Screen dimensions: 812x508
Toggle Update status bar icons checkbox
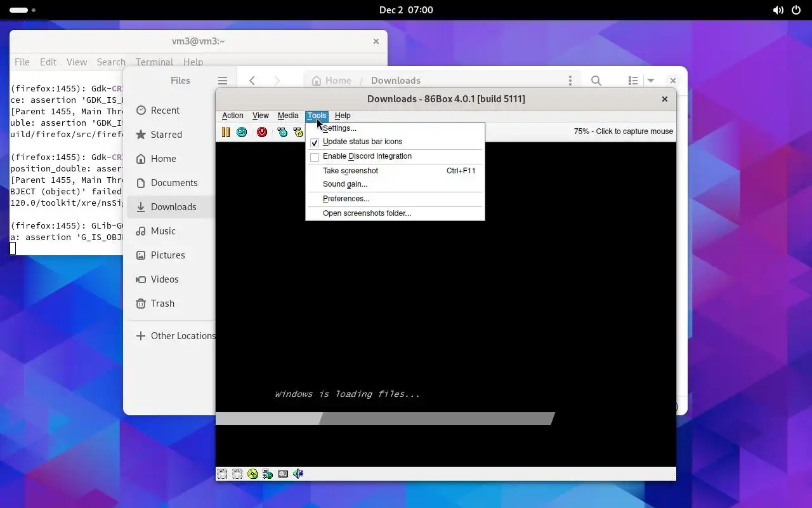[x=315, y=142]
